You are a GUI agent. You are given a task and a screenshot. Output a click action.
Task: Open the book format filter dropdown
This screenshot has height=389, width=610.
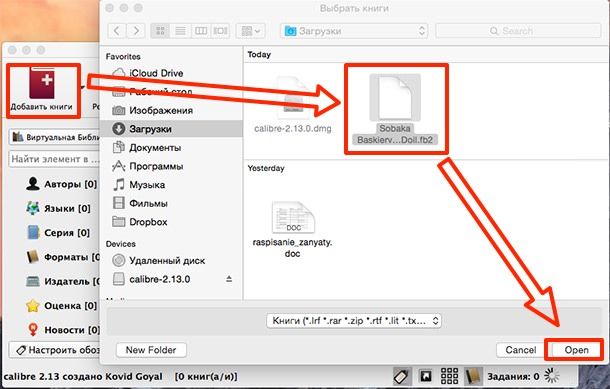[x=354, y=321]
